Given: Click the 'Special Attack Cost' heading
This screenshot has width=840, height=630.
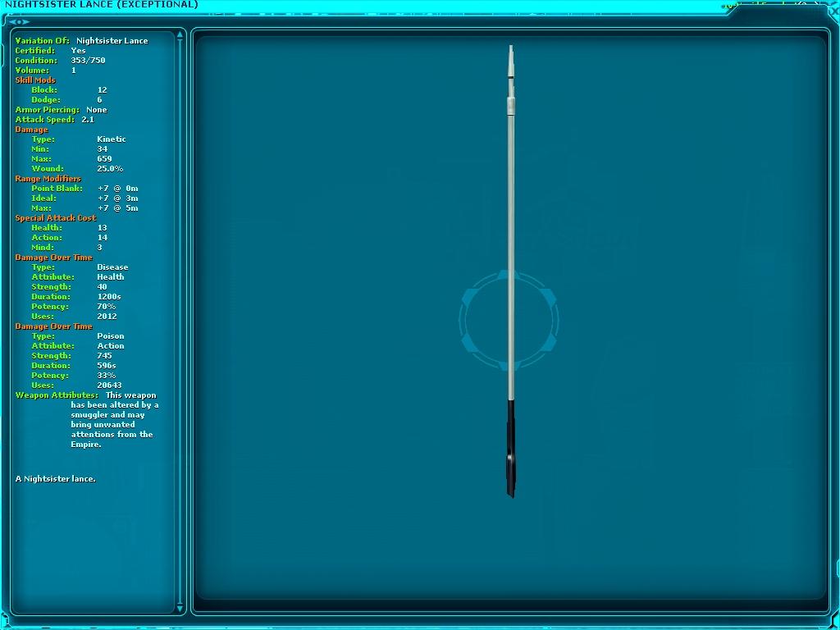Looking at the screenshot, I should click(x=56, y=218).
